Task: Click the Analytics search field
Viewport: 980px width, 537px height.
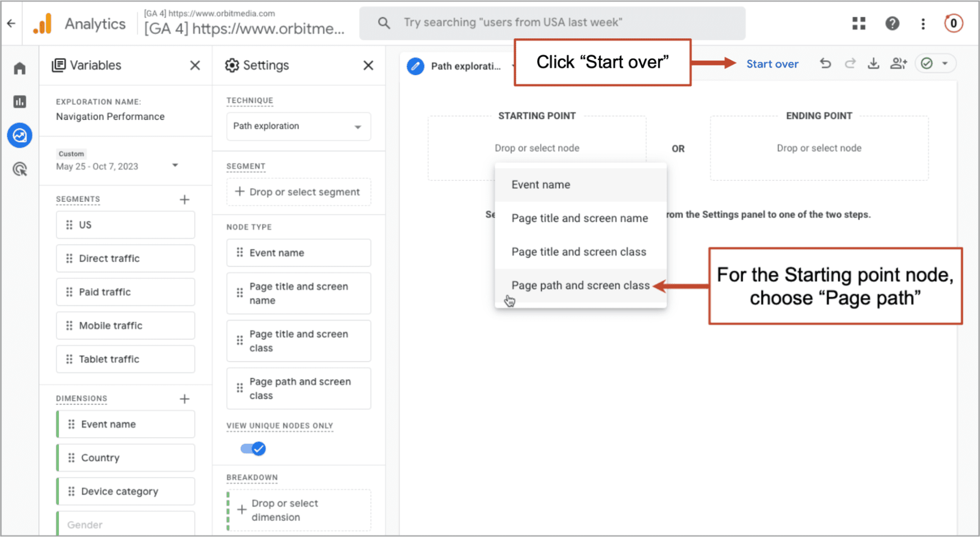Action: point(552,23)
